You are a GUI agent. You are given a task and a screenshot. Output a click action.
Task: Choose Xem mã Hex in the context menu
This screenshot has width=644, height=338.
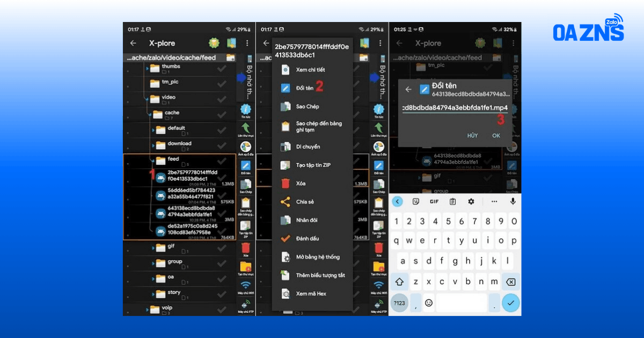312,293
